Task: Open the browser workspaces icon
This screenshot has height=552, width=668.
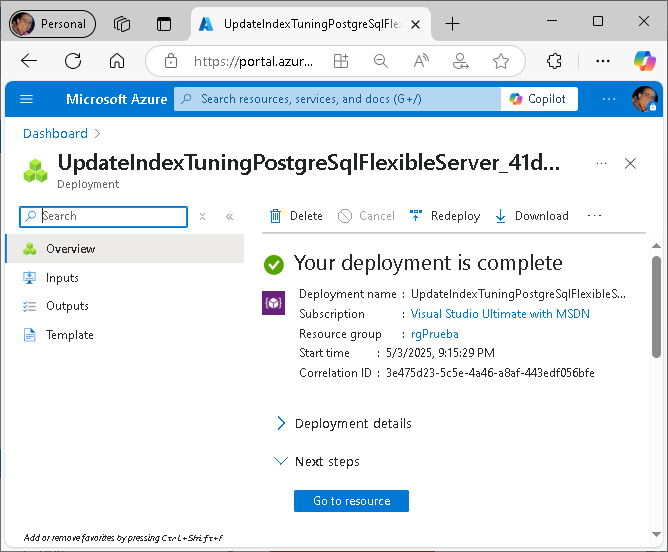Action: pos(122,24)
